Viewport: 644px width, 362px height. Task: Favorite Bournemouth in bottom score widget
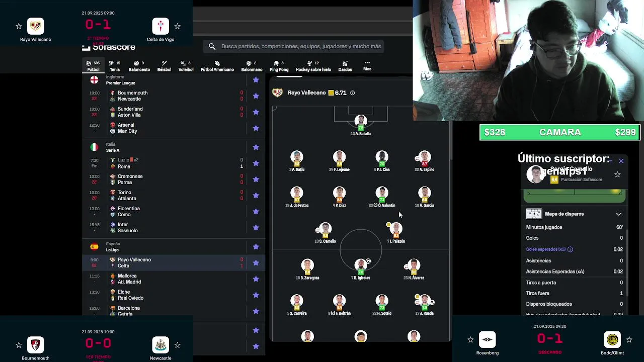(x=19, y=345)
